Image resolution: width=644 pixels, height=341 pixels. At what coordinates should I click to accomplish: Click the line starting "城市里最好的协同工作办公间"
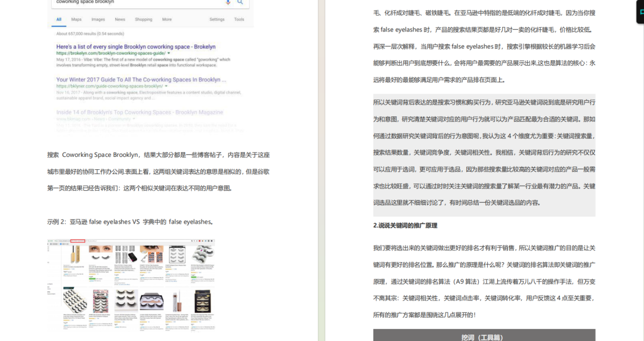pos(159,172)
